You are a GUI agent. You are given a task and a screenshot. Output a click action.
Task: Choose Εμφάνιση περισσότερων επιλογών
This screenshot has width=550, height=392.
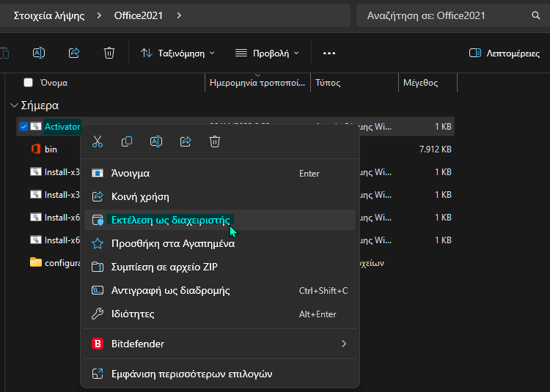tap(220, 374)
